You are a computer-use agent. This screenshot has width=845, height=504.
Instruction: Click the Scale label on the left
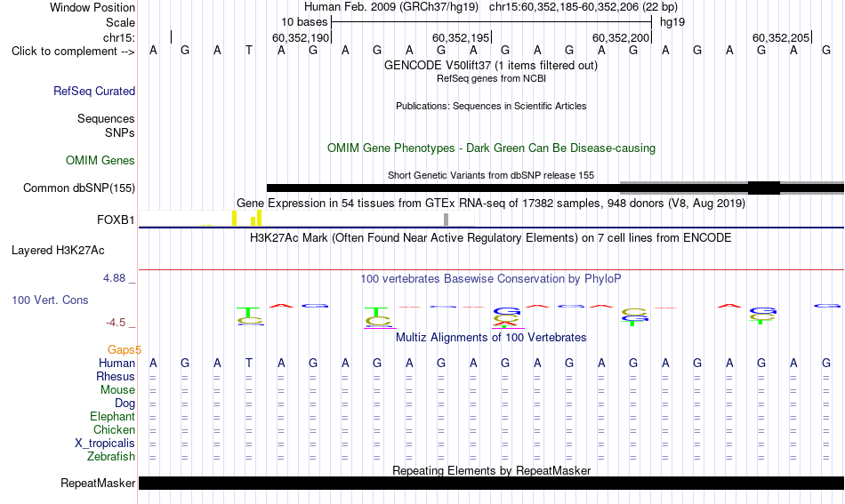click(120, 22)
